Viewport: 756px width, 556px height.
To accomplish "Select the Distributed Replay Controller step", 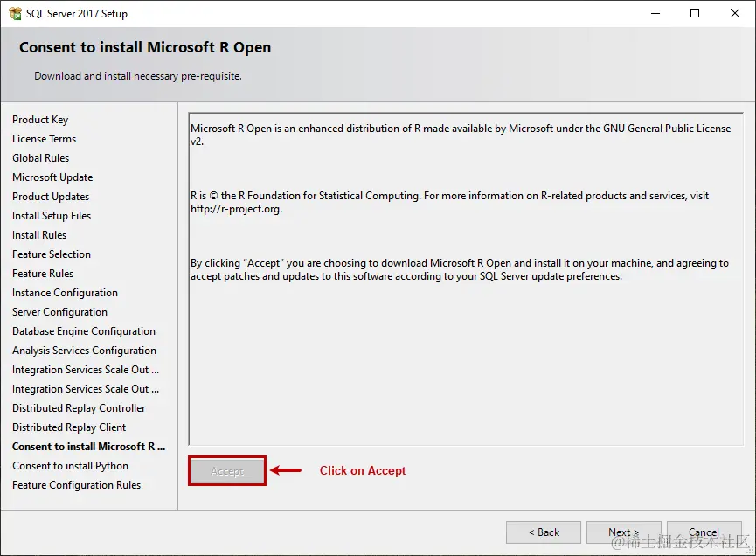I will coord(79,408).
